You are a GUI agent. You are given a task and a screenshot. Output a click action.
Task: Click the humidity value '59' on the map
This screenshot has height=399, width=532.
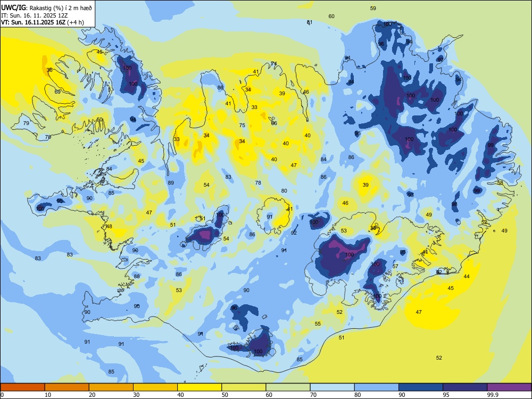pyautogui.click(x=373, y=8)
